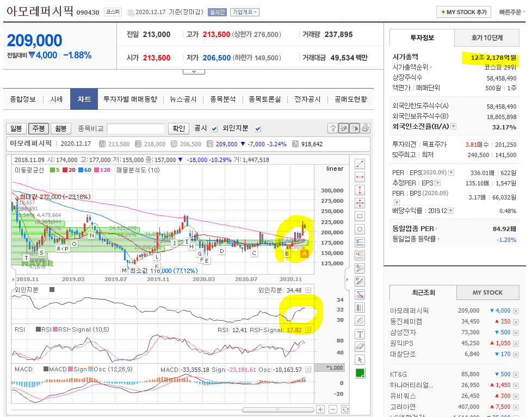Open the 빠른주문 dropdown

pyautogui.click(x=512, y=12)
